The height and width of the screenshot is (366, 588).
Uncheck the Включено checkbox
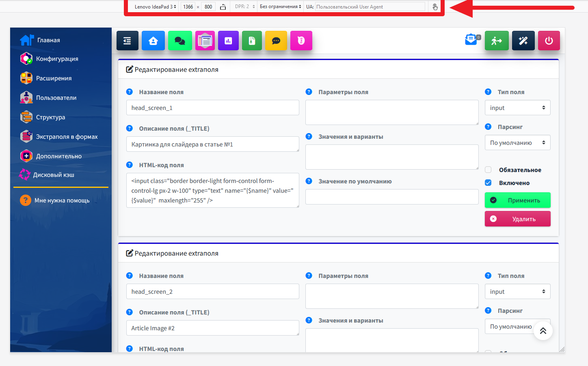point(489,183)
